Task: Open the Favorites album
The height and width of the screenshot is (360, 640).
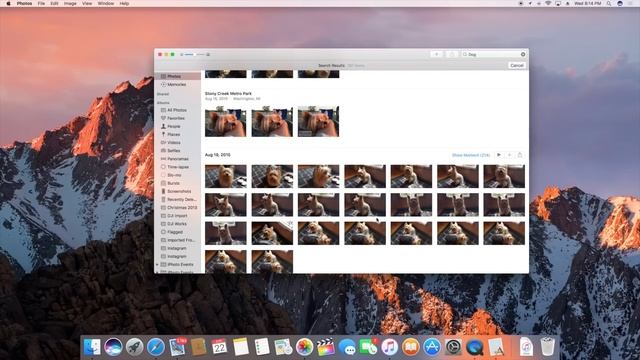Action: click(x=177, y=118)
